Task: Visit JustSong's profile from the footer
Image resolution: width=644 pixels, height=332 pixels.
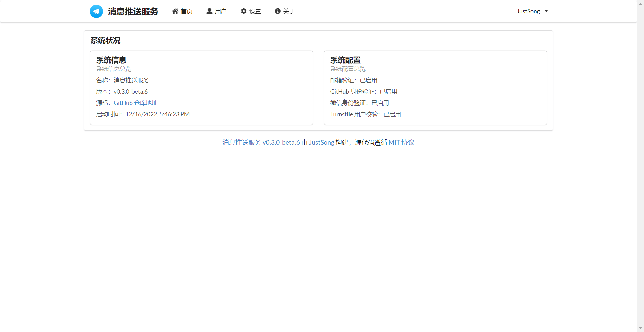Action: pyautogui.click(x=321, y=142)
